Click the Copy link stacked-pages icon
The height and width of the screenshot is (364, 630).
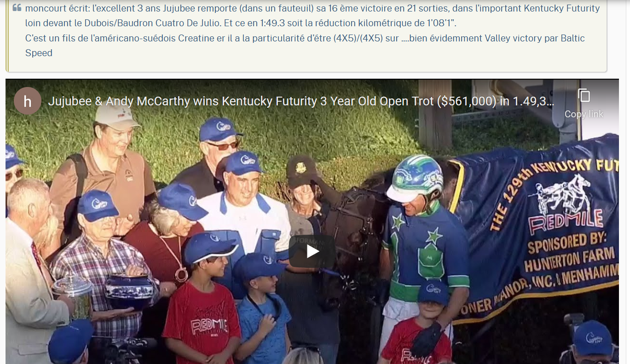[584, 96]
